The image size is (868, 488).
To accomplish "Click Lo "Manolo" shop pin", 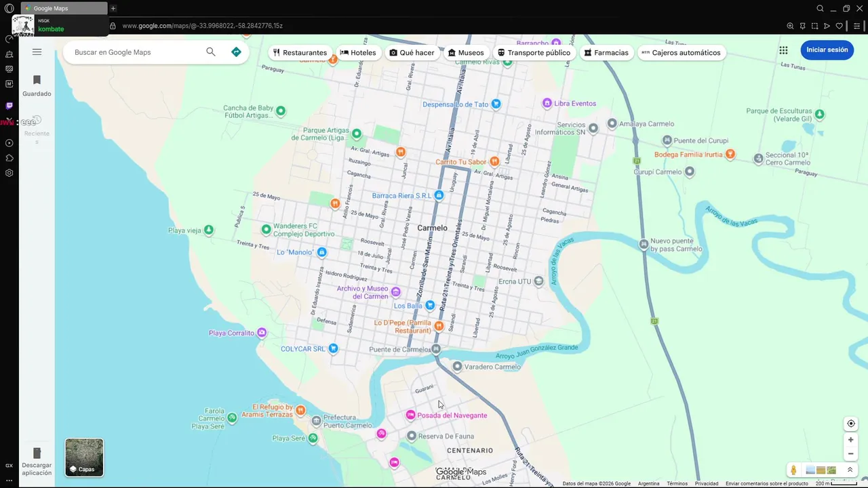I will [322, 252].
